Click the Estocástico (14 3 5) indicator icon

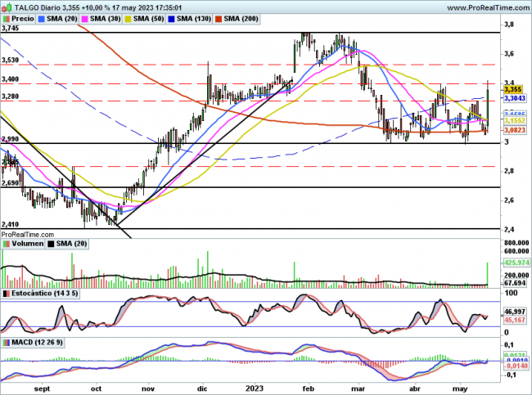pos(7,291)
